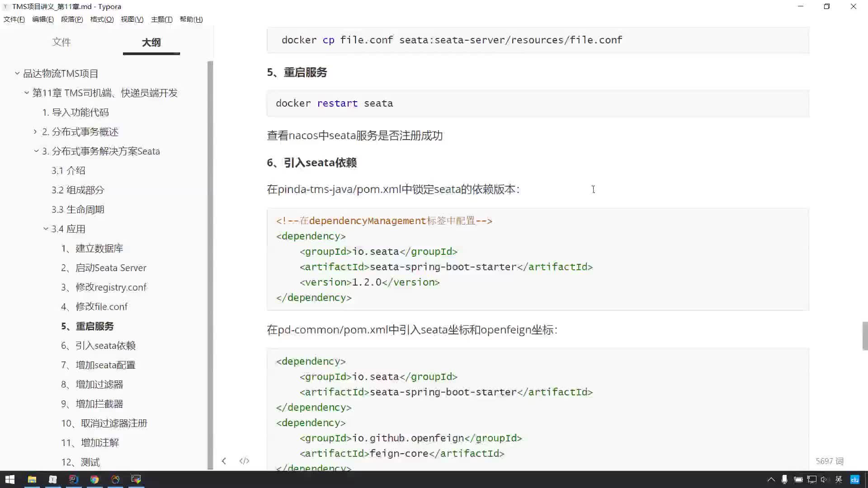Screen dimensions: 868x488
Task: Click the feign-core artifactId line
Action: click(x=401, y=453)
